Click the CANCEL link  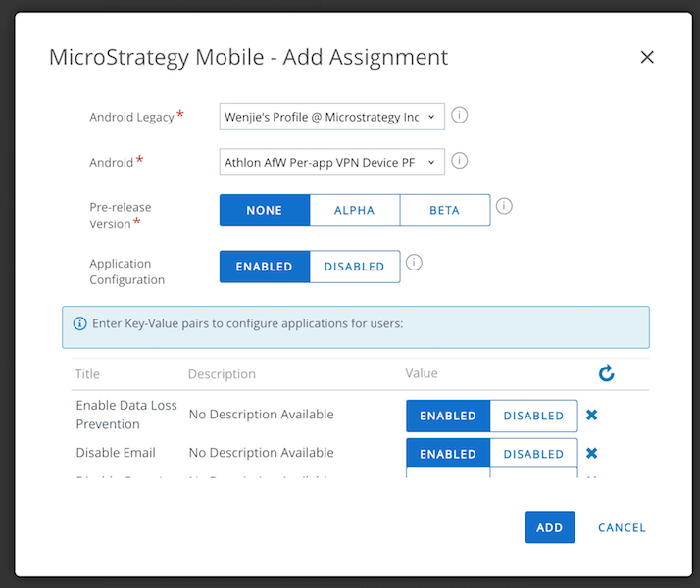[x=622, y=528]
